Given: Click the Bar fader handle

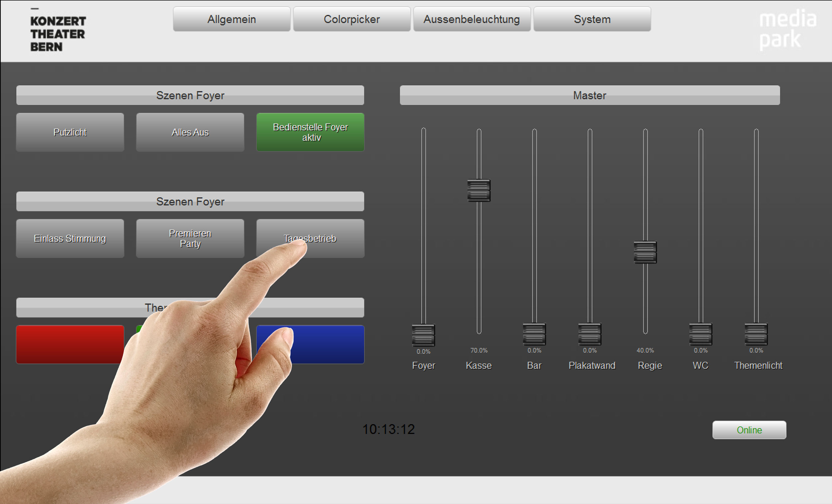Looking at the screenshot, I should click(534, 334).
